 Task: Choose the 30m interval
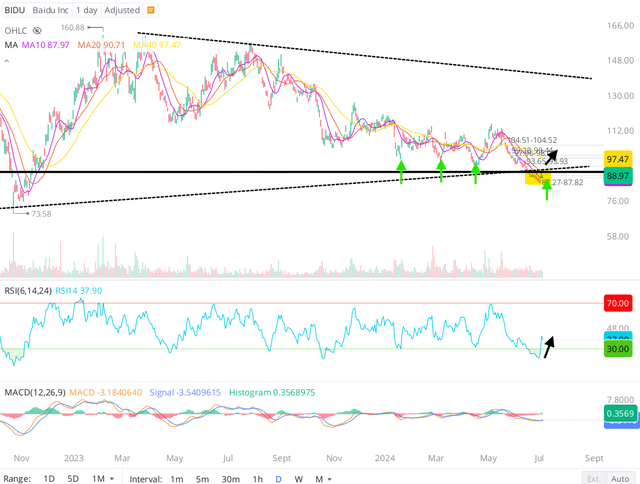(231, 479)
